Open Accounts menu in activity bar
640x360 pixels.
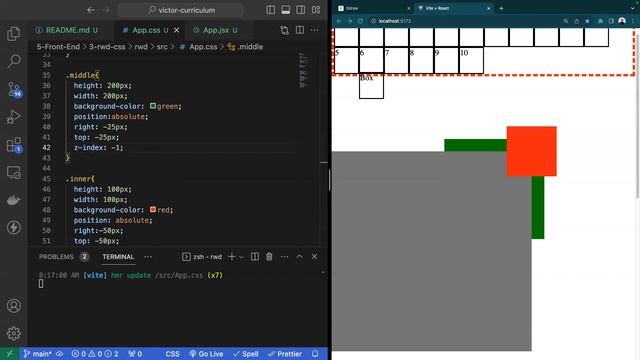point(13,306)
